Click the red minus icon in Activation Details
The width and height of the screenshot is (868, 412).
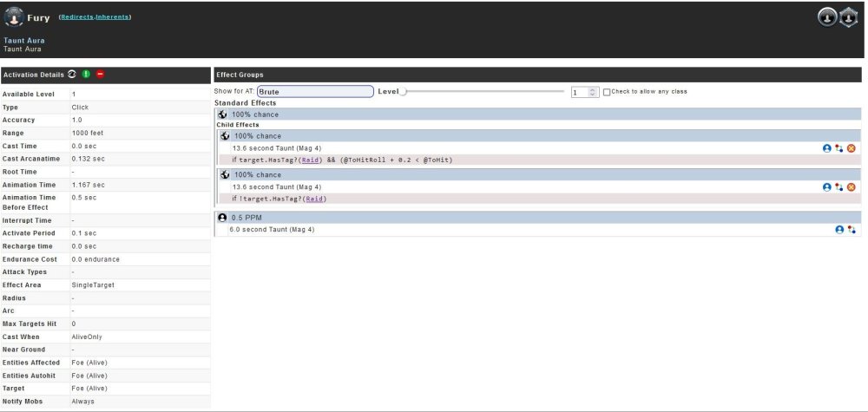coord(100,75)
